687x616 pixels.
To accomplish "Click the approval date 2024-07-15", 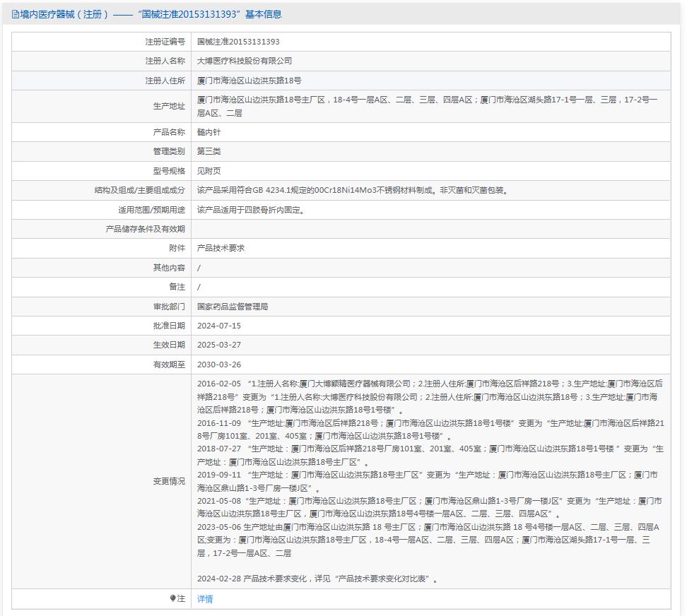I will [219, 326].
